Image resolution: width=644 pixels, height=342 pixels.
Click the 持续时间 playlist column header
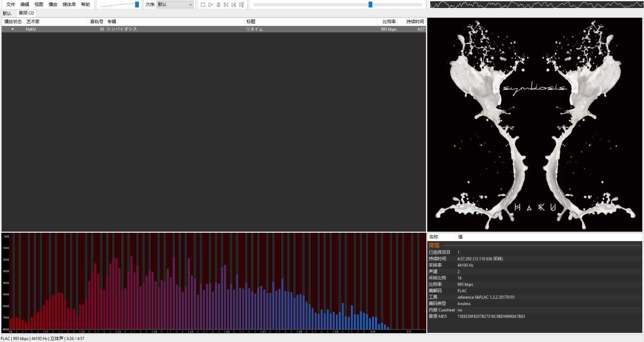[412, 21]
